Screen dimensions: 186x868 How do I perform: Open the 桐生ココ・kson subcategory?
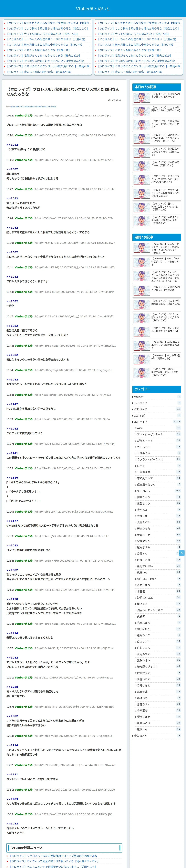click(x=158, y=579)
